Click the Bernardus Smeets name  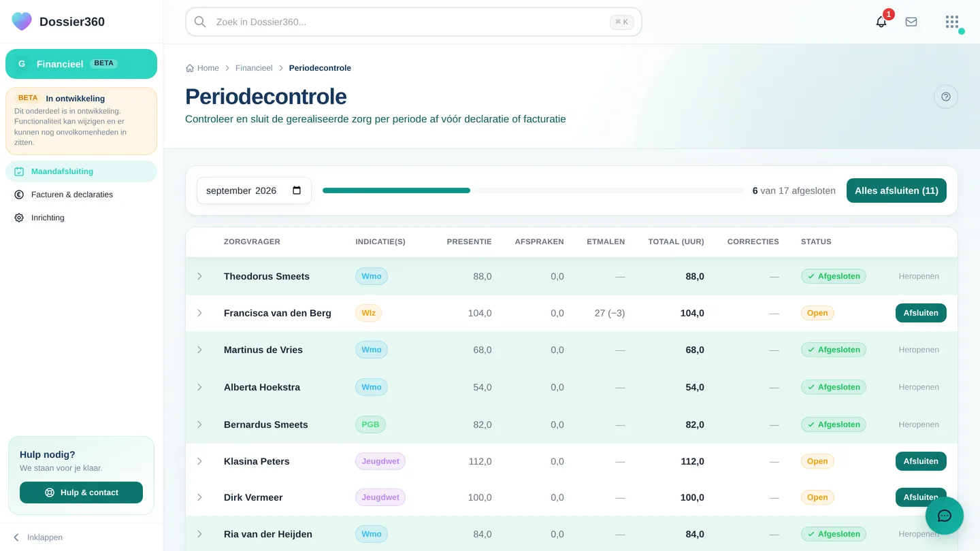[x=266, y=424]
